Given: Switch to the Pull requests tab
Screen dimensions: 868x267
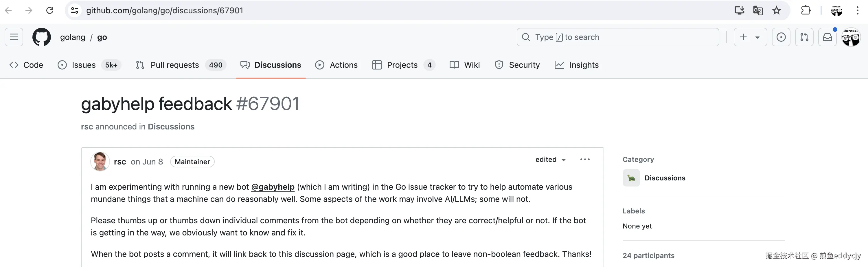Looking at the screenshot, I should click(174, 65).
